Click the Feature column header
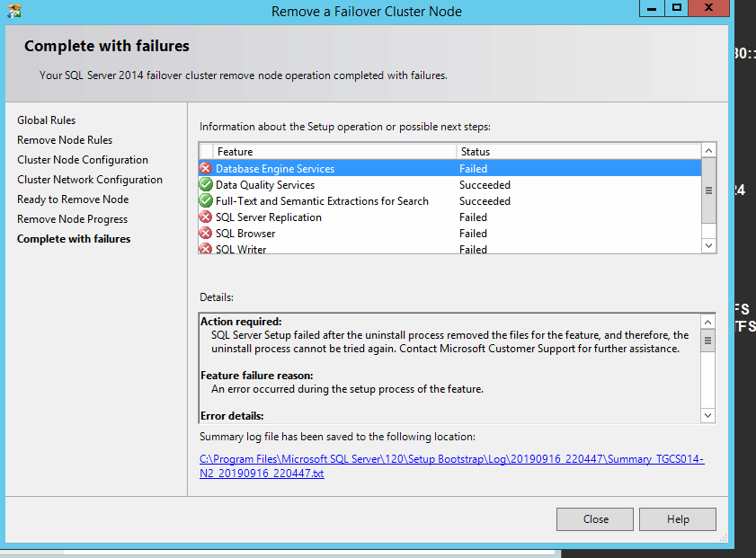The height and width of the screenshot is (558, 756). click(x=234, y=151)
